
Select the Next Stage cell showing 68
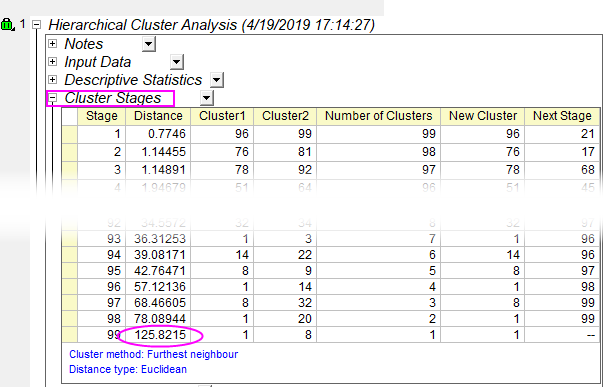click(x=562, y=170)
